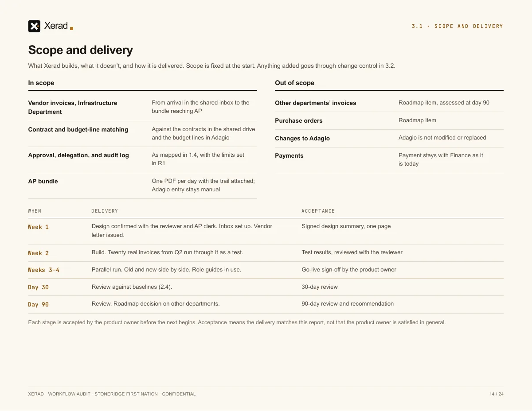
Task: Click the Approval, delegation, and audit log row
Action: click(x=142, y=159)
